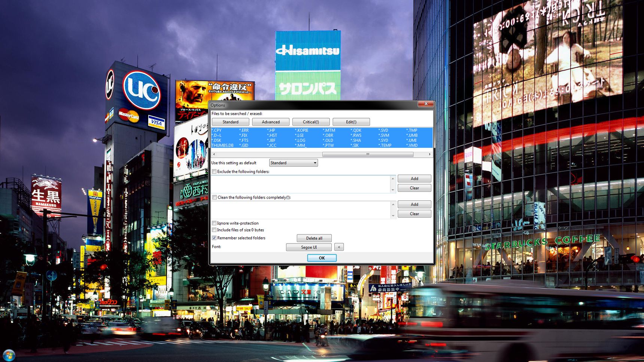Click scroll down arrow of excluded folders list
The width and height of the screenshot is (644, 362).
coord(393,190)
